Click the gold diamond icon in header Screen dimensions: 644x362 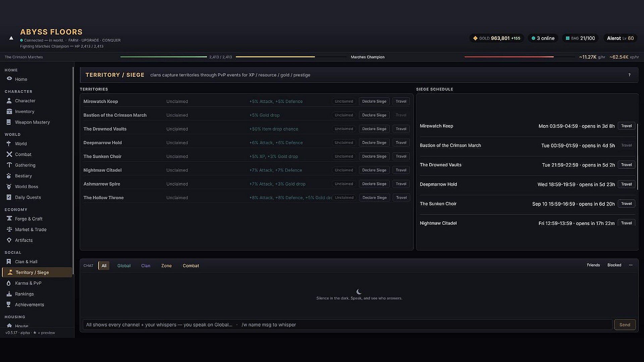click(x=475, y=38)
